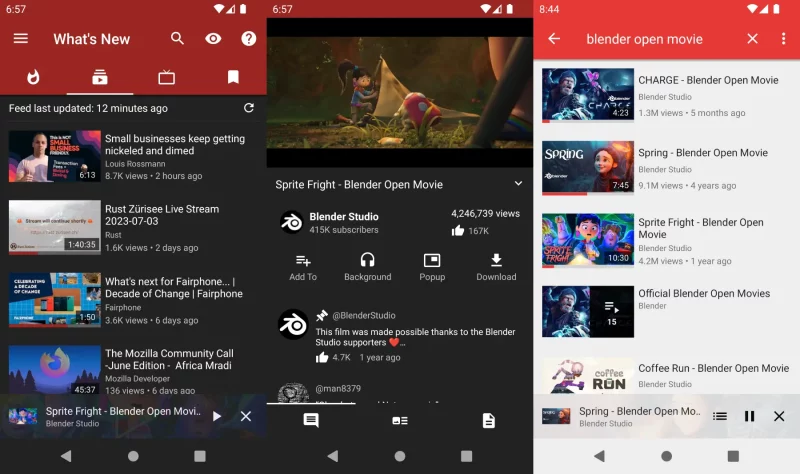Start Background audio playback
Image resolution: width=800 pixels, height=474 pixels.
(x=367, y=266)
